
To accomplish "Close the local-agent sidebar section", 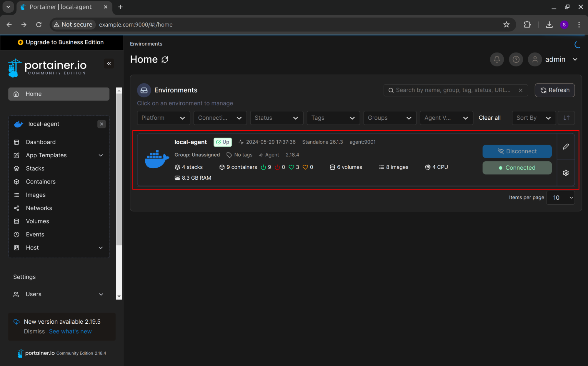I will (x=101, y=124).
